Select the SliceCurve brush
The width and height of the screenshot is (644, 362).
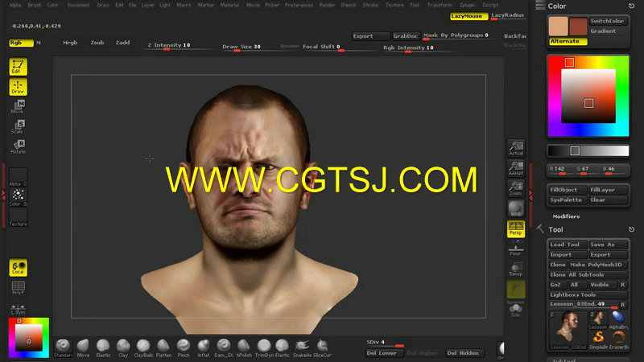(x=322, y=348)
